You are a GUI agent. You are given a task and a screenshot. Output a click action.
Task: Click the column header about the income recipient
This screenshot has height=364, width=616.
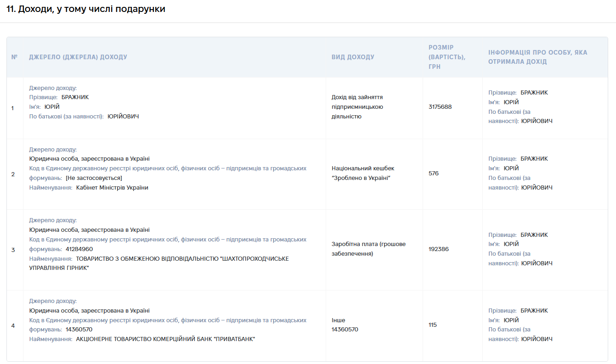pos(538,57)
